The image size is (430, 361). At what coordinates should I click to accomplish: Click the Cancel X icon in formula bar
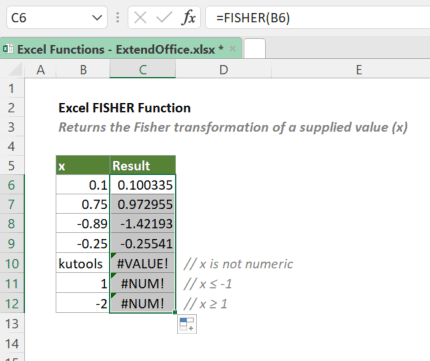(x=140, y=17)
